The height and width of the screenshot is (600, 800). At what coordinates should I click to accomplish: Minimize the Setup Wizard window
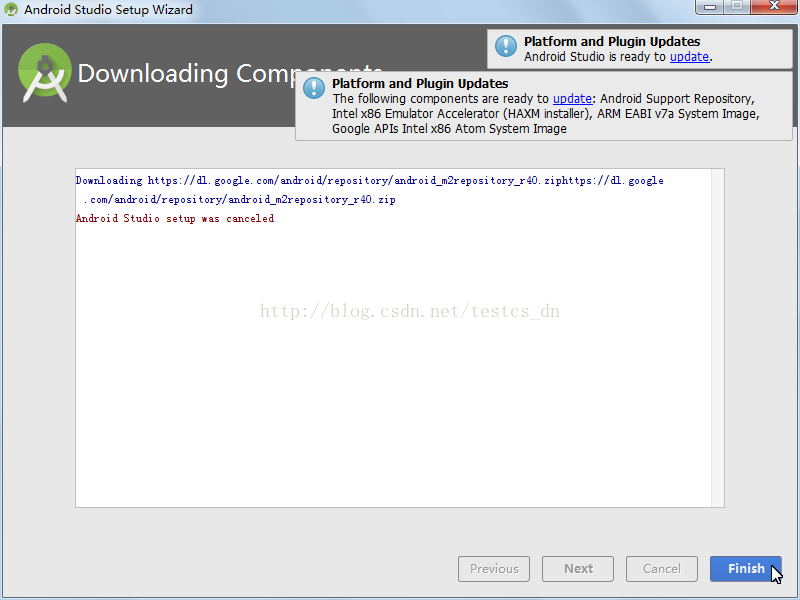pos(709,7)
